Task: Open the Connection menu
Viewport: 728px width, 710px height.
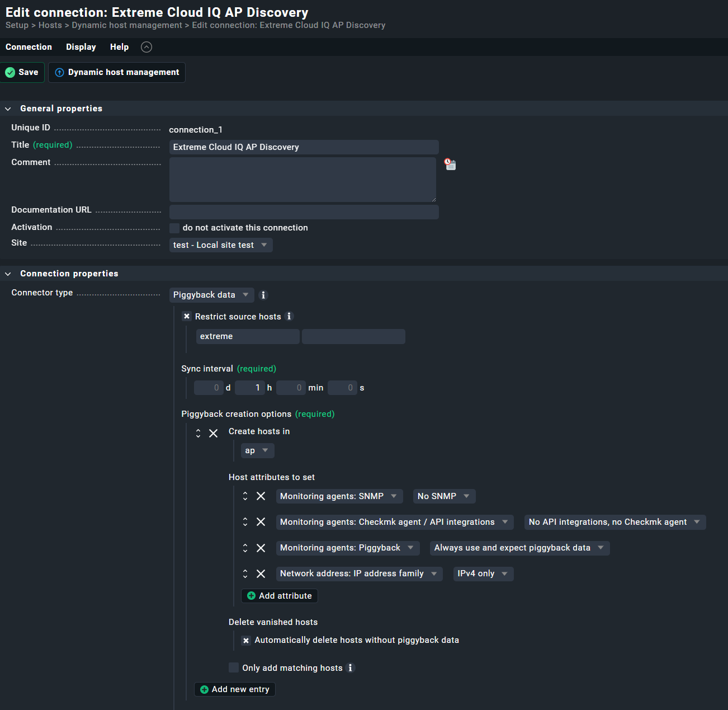Action: click(29, 47)
